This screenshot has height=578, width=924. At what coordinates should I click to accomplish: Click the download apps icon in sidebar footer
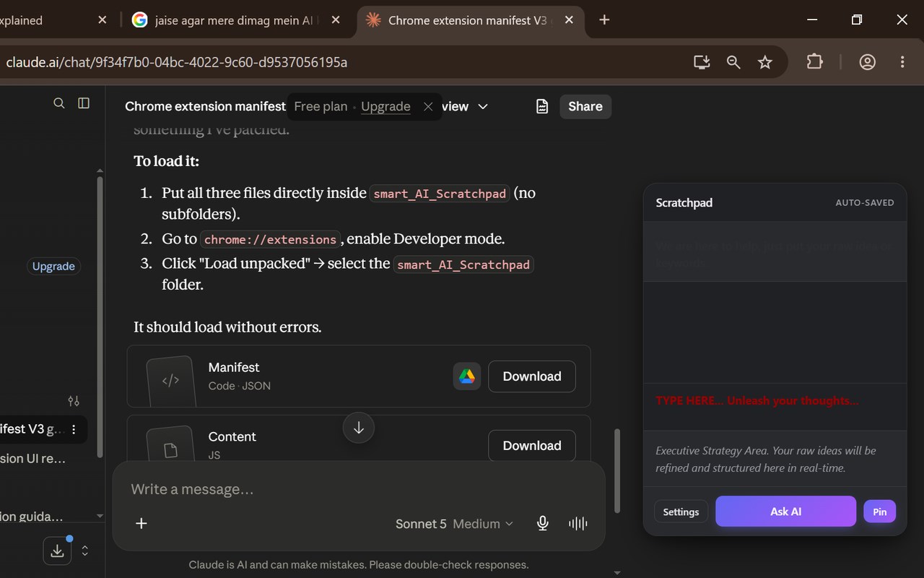click(58, 551)
